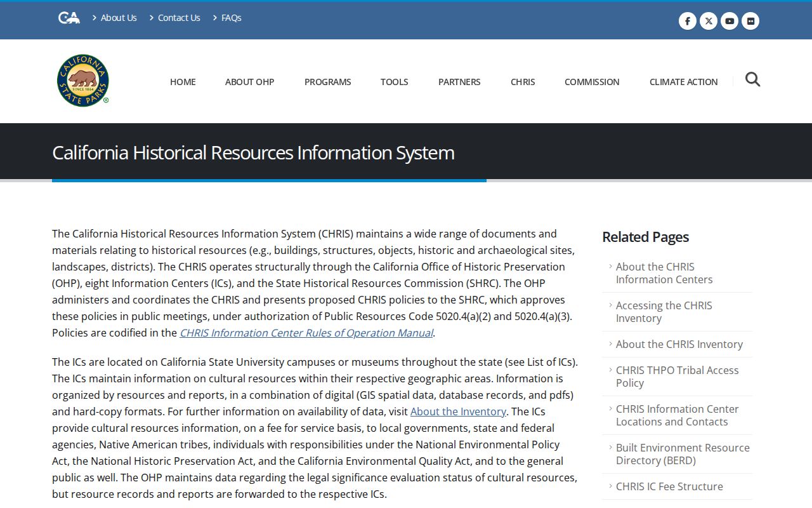Viewport: 812px width, 508px height.
Task: Follow the About the Inventory link
Action: coord(458,411)
